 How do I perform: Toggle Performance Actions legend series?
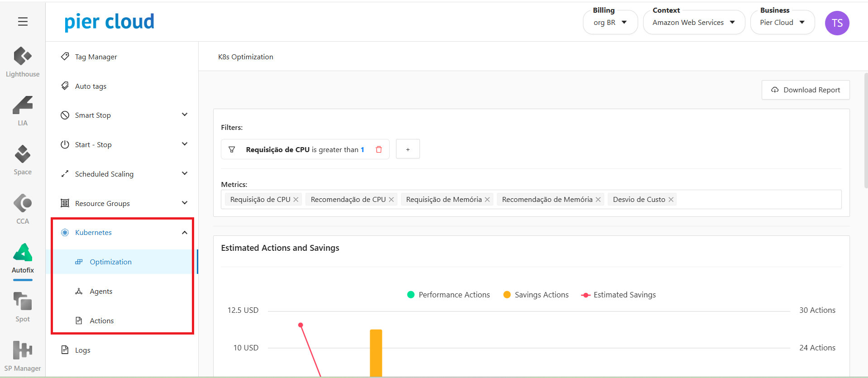(x=448, y=295)
